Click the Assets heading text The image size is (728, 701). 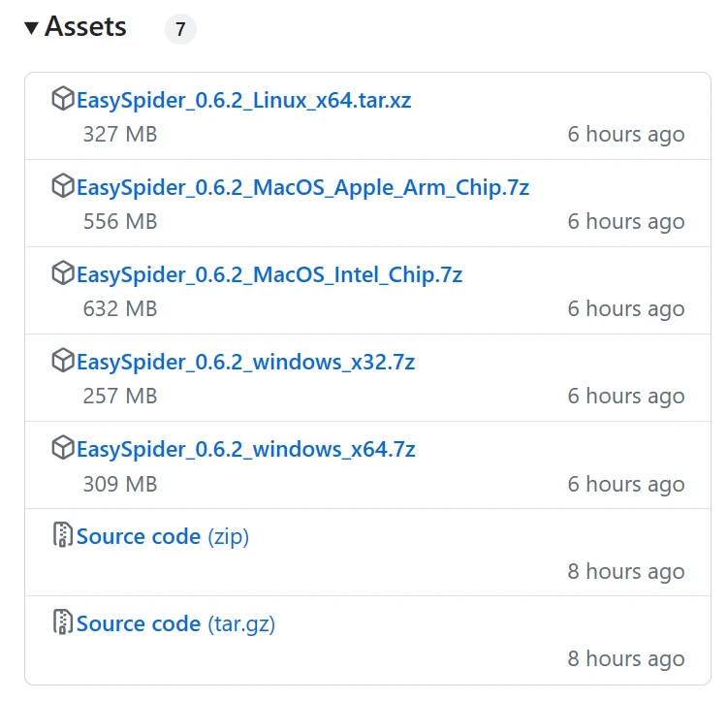(85, 27)
